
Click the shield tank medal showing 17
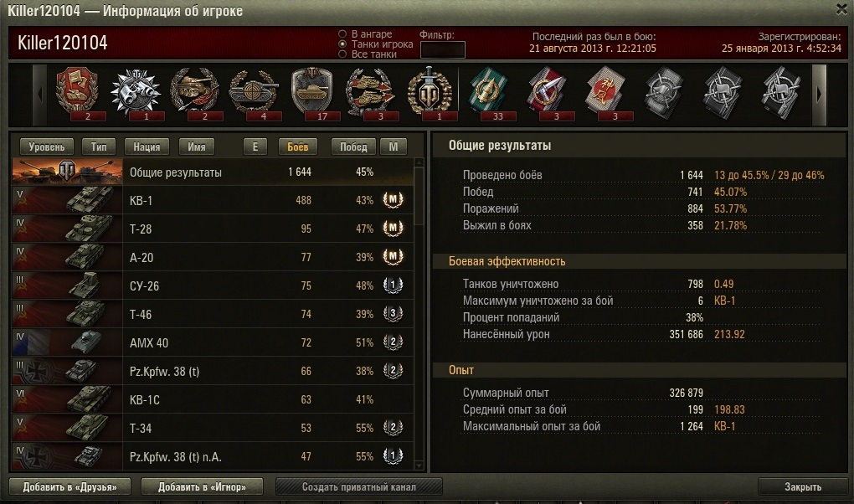pyautogui.click(x=311, y=93)
